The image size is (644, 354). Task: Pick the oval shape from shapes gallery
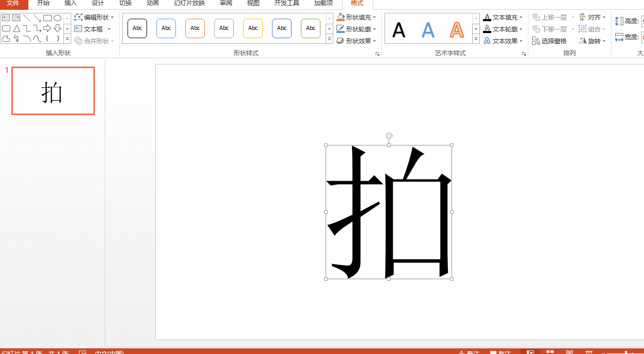57,18
